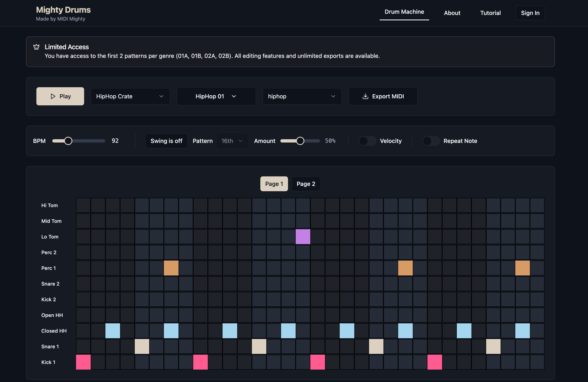Screen dimensions: 588x382
Task: Turn on the Repeat Note switch
Action: (431, 141)
